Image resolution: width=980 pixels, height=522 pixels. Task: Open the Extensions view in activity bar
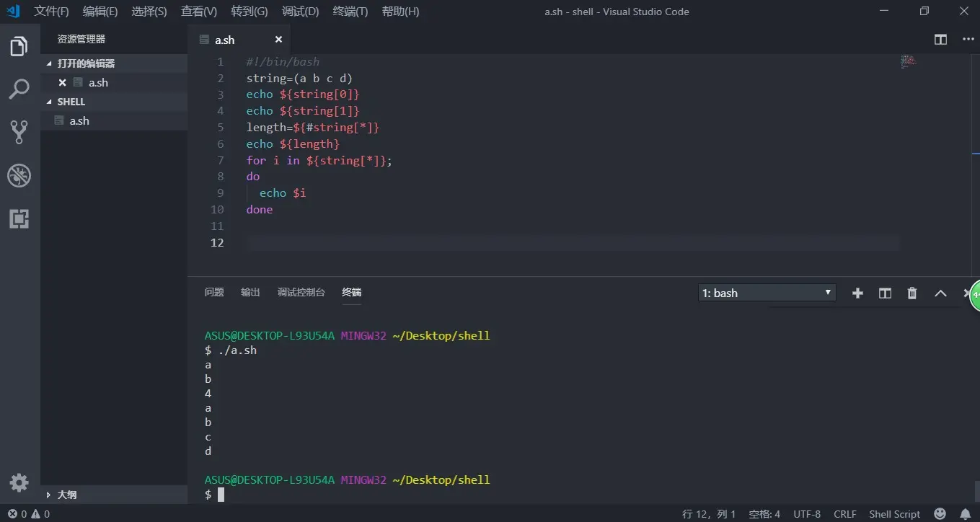(x=19, y=218)
